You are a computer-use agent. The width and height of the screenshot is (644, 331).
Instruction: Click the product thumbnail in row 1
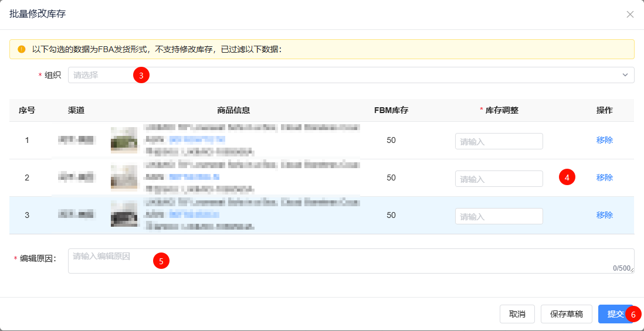tap(124, 141)
